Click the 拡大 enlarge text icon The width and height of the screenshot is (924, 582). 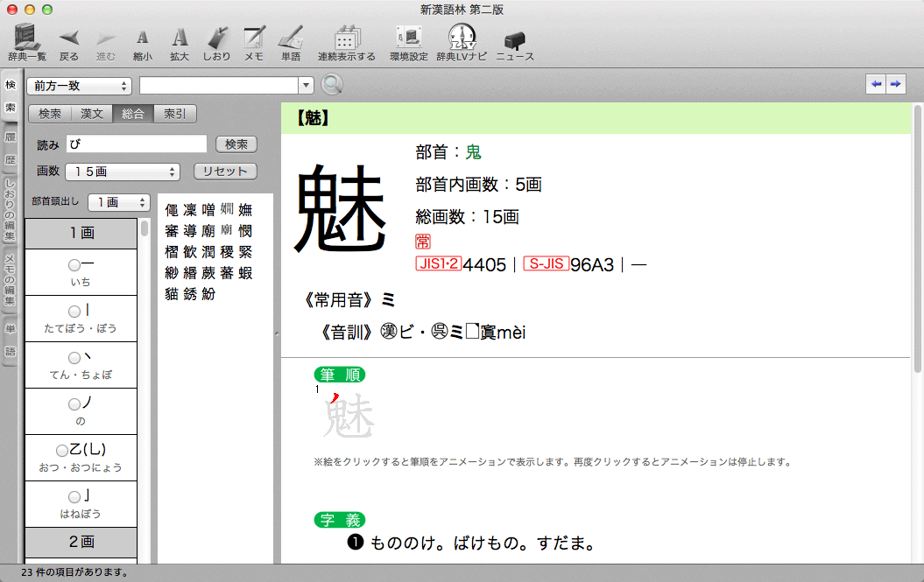click(x=180, y=38)
